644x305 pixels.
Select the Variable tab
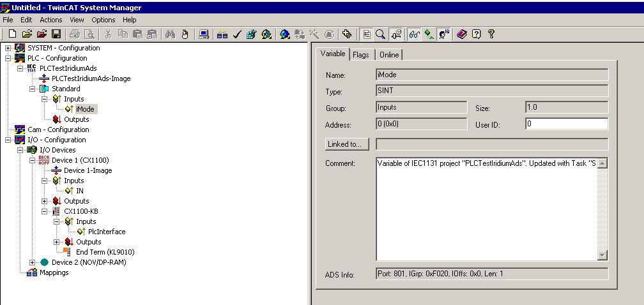(x=333, y=54)
